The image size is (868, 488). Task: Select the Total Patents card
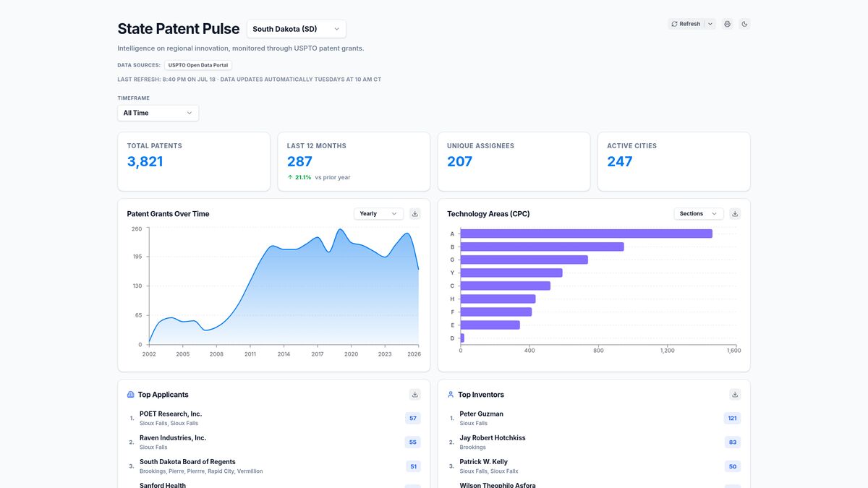pyautogui.click(x=194, y=161)
